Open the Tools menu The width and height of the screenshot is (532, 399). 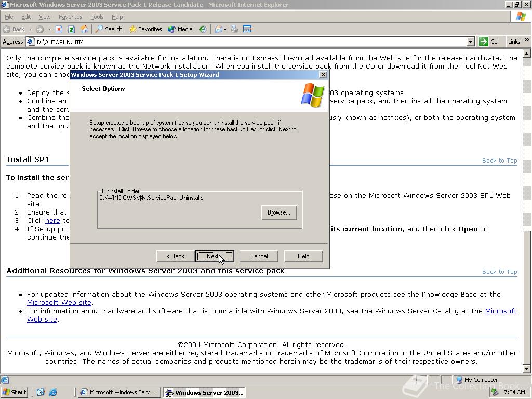tap(97, 17)
